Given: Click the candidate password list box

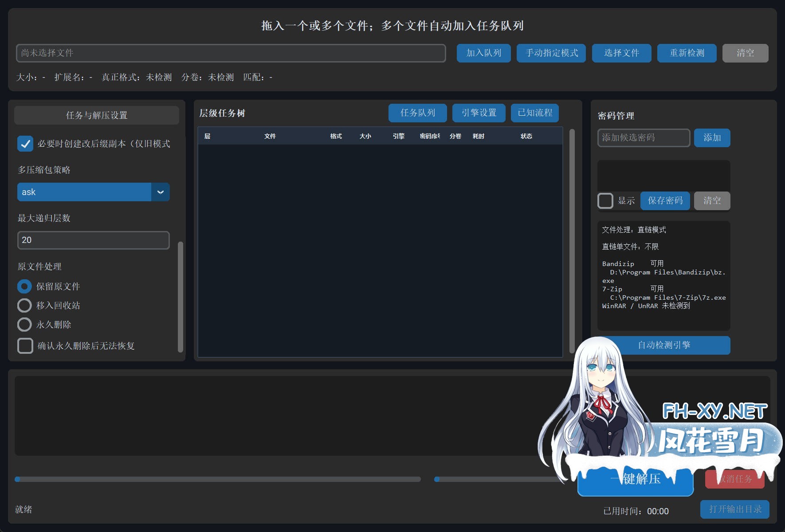Looking at the screenshot, I should point(664,176).
